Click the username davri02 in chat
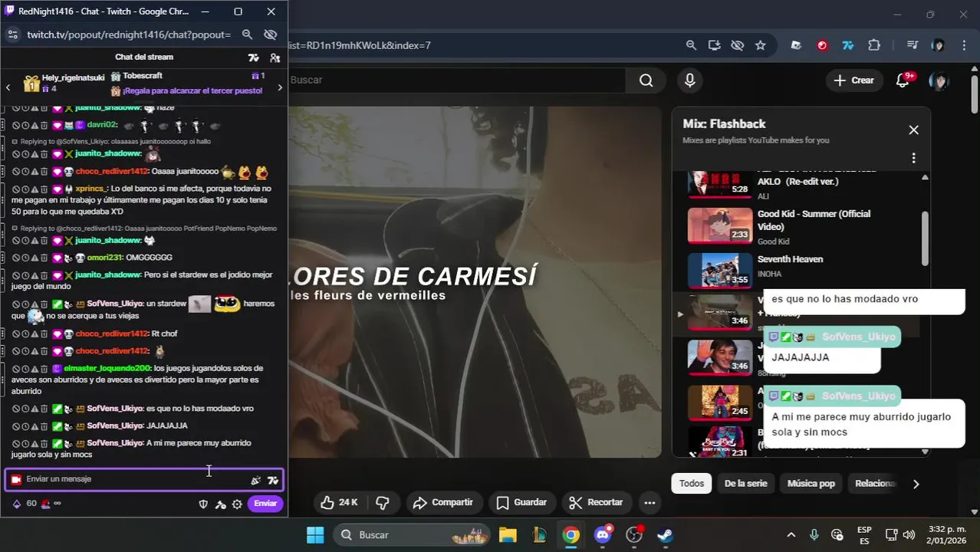Image resolution: width=980 pixels, height=552 pixels. (101, 125)
